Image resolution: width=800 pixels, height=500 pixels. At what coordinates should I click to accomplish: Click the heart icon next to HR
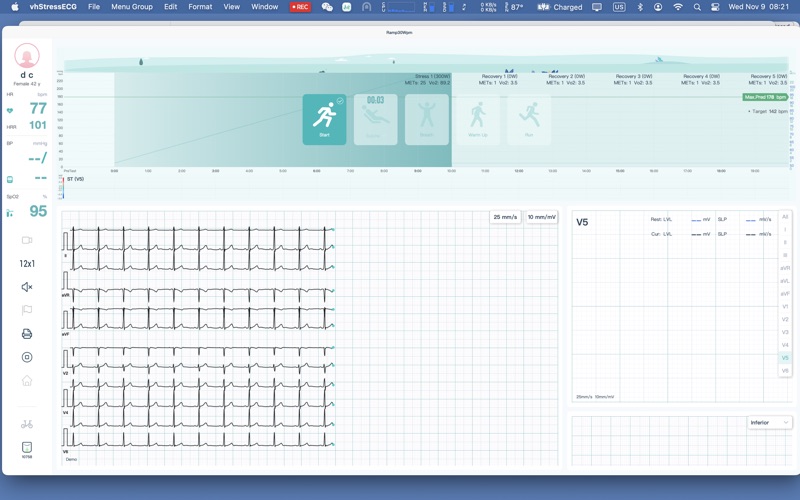10,111
